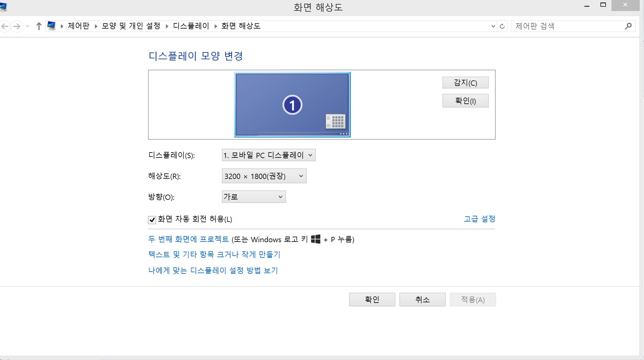Open the 해상도(R) resolution dropdown
The height and width of the screenshot is (360, 644).
coord(264,176)
